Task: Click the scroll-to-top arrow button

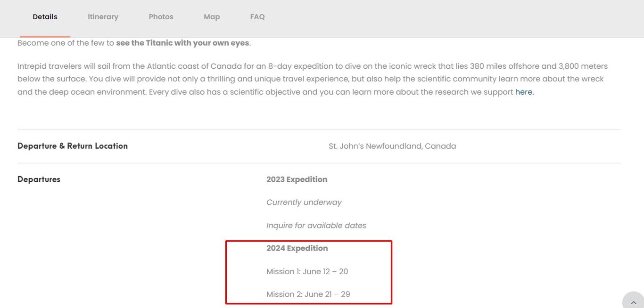Action: [x=633, y=302]
